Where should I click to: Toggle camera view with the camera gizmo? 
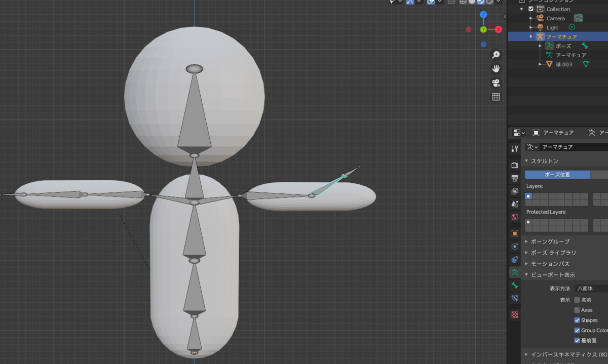(x=496, y=83)
